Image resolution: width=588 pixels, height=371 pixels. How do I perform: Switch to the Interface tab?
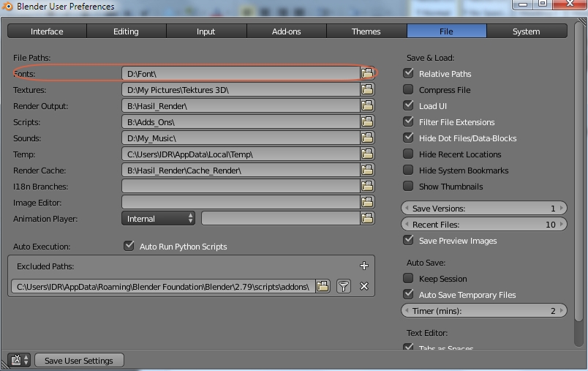coord(47,31)
